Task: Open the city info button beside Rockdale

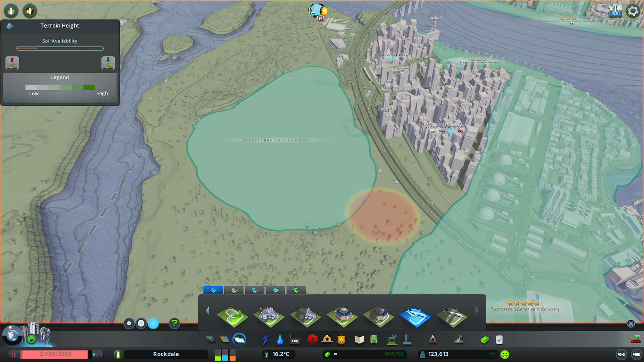Action: click(118, 354)
